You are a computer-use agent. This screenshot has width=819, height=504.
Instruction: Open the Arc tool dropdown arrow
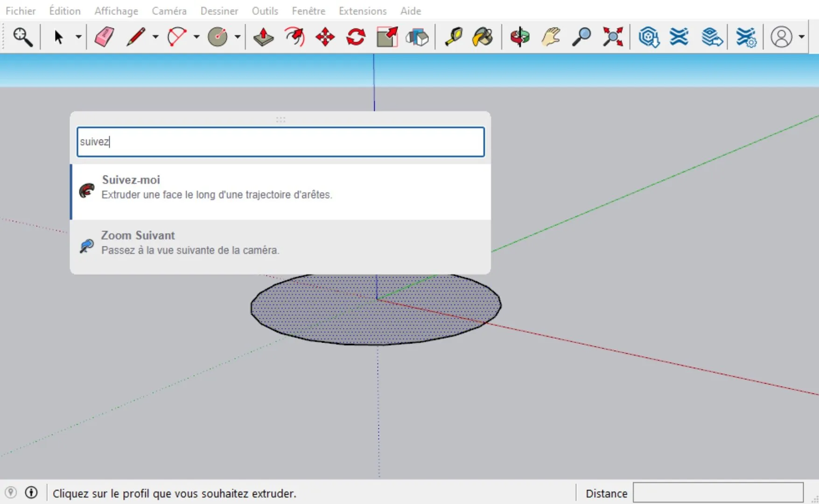[x=196, y=37]
